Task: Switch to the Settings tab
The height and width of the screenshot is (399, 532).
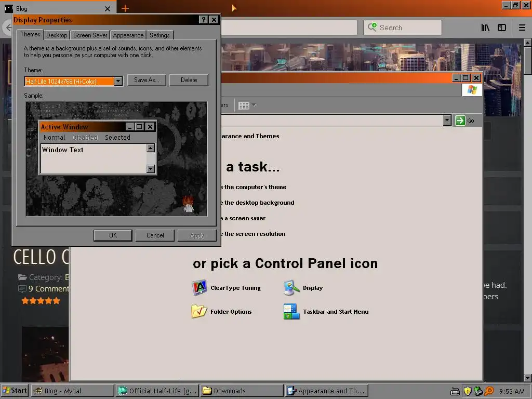Action: tap(159, 35)
